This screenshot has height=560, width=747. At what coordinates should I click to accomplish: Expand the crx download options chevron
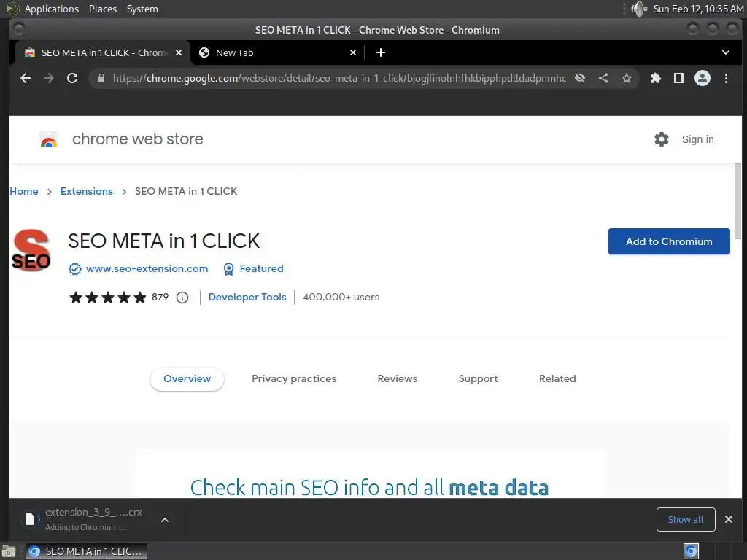click(x=164, y=520)
